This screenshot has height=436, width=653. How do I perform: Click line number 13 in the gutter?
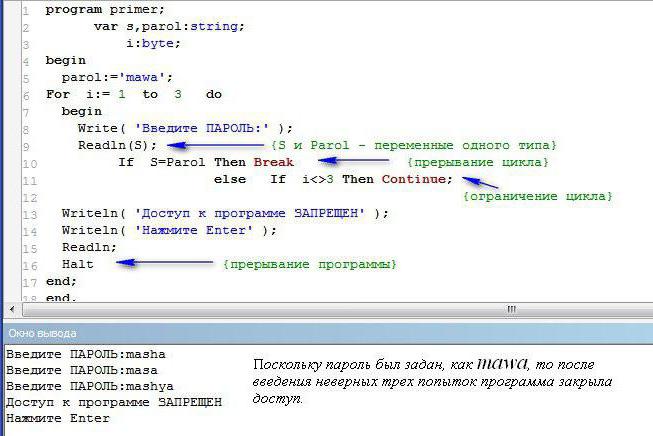click(30, 215)
